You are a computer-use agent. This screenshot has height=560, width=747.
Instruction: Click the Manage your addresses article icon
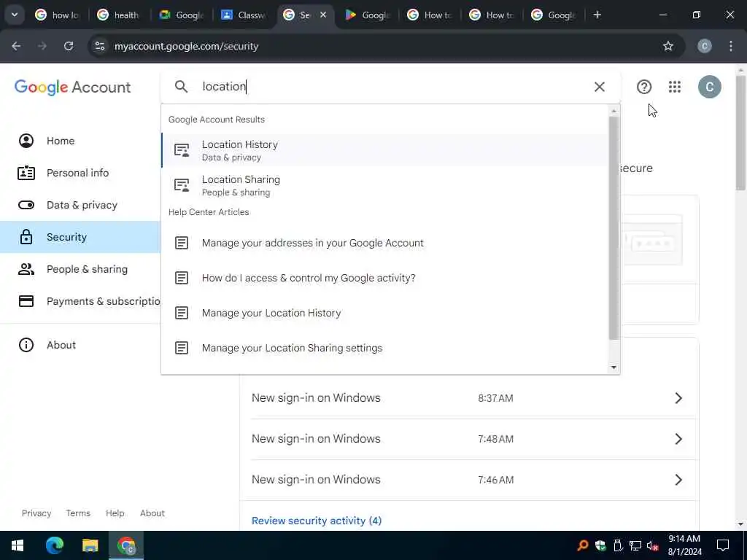coord(182,243)
